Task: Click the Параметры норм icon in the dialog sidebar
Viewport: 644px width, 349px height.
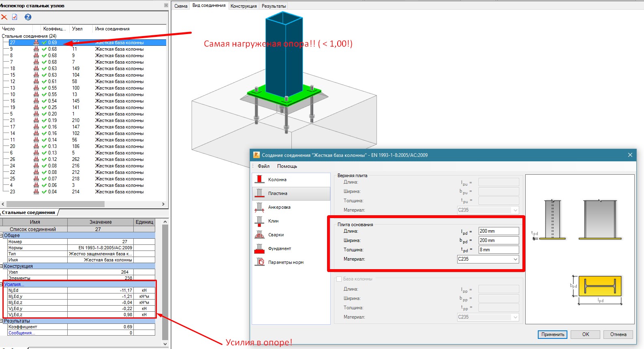Action: [x=259, y=262]
